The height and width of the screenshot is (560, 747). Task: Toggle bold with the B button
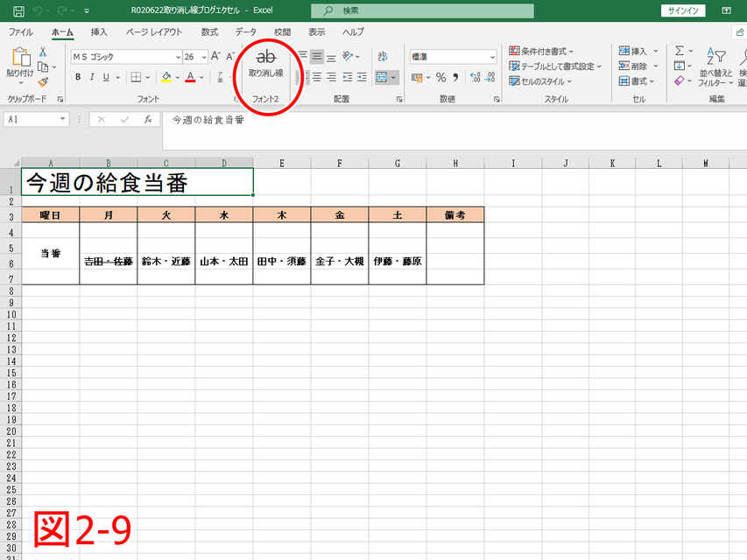tap(78, 77)
